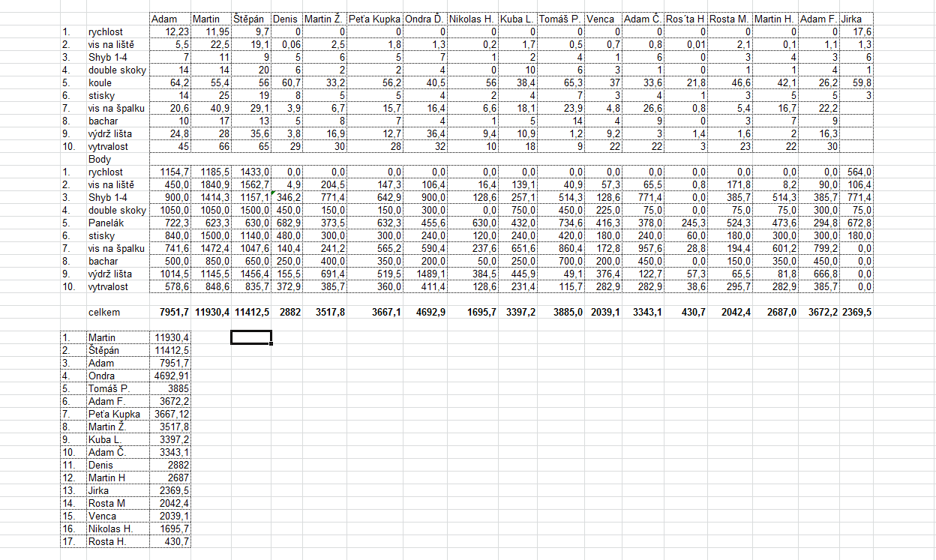This screenshot has width=936, height=560.
Task: Select the Ondra Ď. column header
Action: point(426,19)
